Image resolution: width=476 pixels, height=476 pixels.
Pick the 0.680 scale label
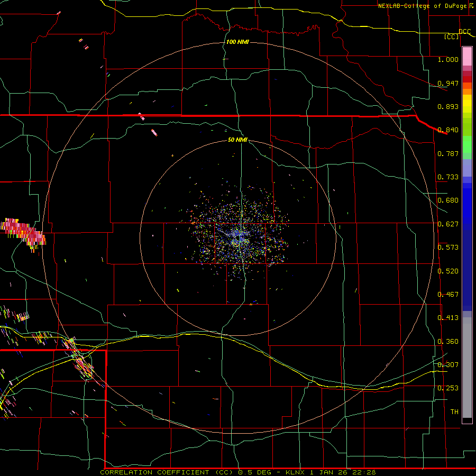pyautogui.click(x=448, y=200)
